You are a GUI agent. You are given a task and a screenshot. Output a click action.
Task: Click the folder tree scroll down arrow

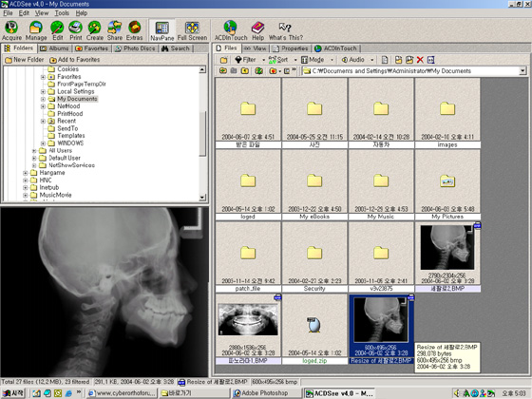202,198
